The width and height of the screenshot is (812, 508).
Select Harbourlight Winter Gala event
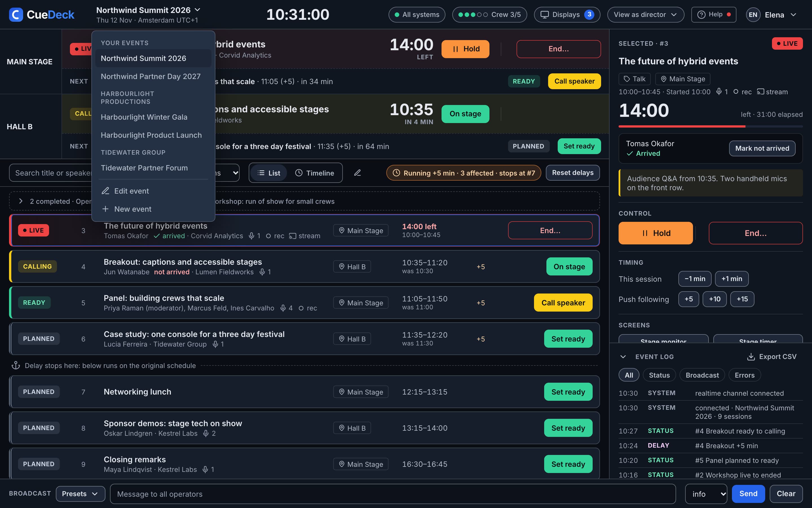point(153,117)
